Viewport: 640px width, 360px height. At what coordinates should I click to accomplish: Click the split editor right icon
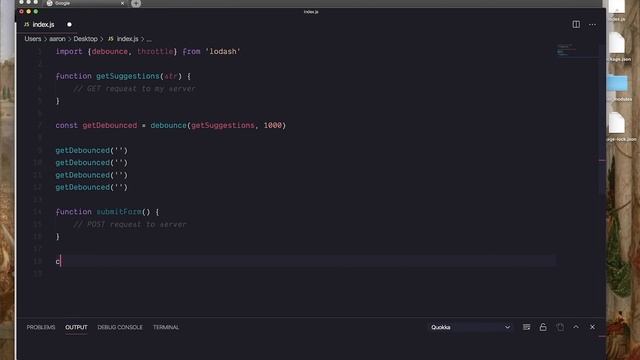pos(576,24)
